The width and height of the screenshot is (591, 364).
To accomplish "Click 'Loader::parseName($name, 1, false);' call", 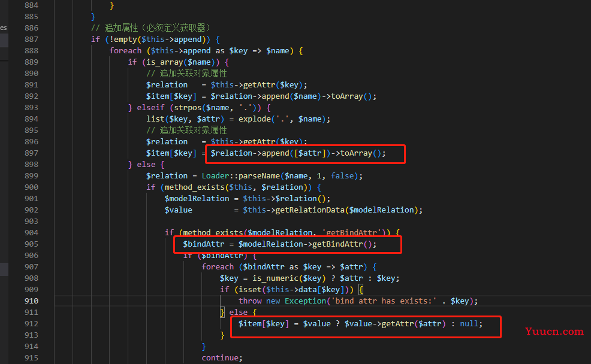I will click(282, 176).
